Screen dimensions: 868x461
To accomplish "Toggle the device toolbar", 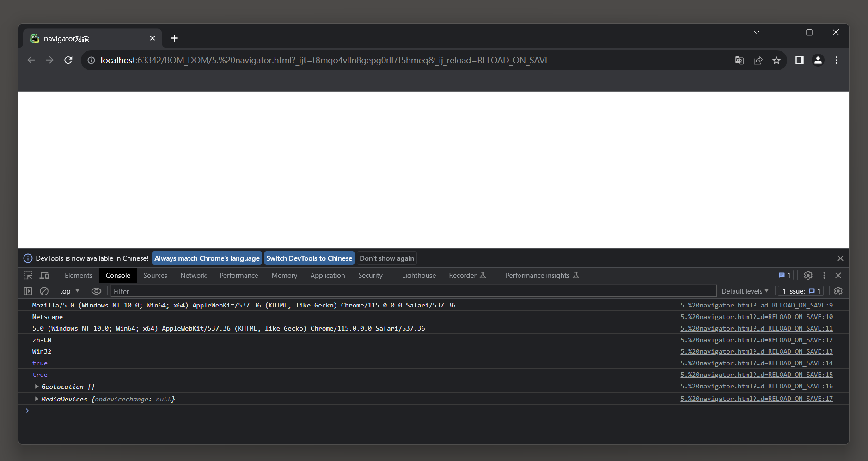I will click(44, 276).
